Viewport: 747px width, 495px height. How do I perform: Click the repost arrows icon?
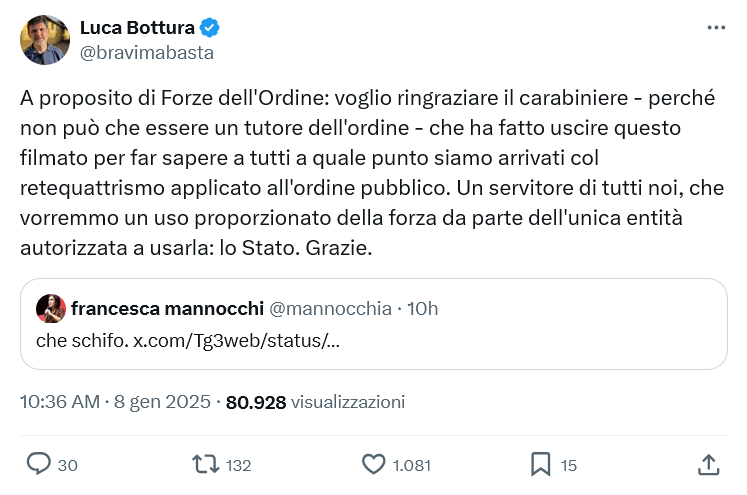click(205, 464)
